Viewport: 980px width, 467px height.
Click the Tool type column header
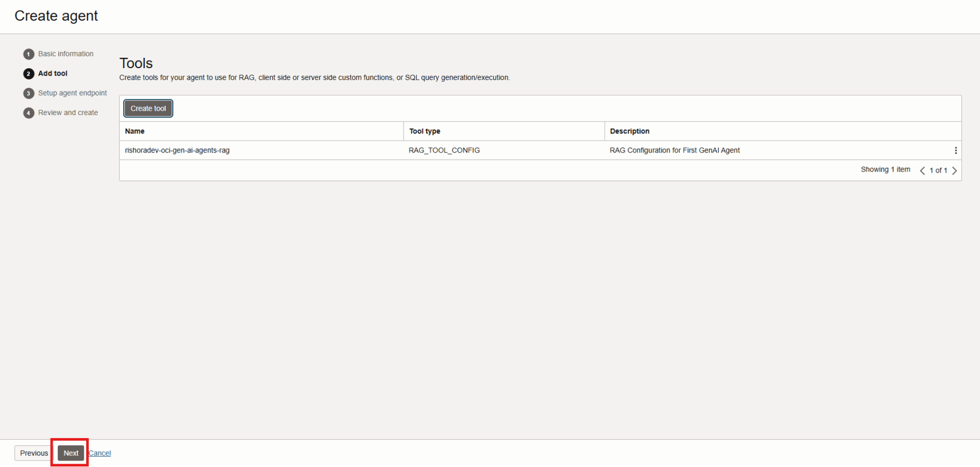[x=424, y=131]
